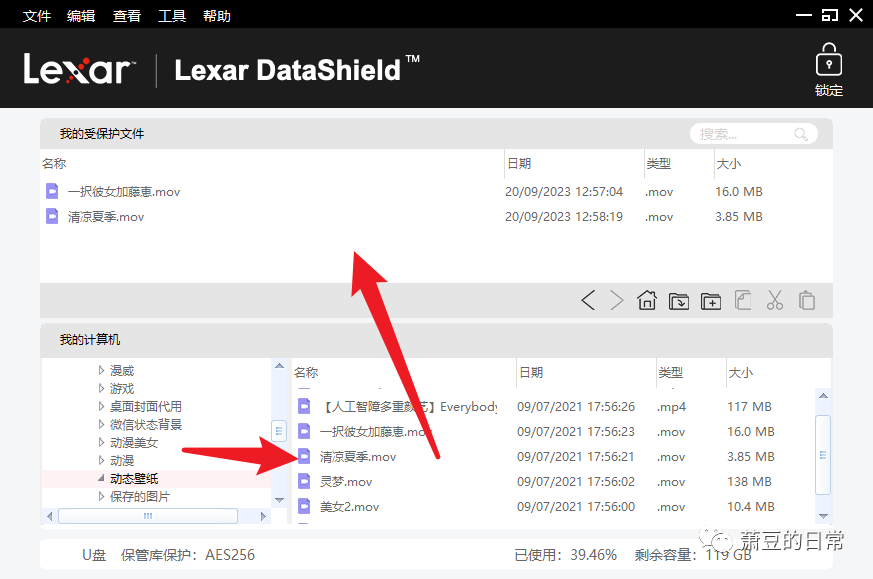873x579 pixels.
Task: Click file icon of computer 清凉夏季.mov
Action: (x=304, y=456)
